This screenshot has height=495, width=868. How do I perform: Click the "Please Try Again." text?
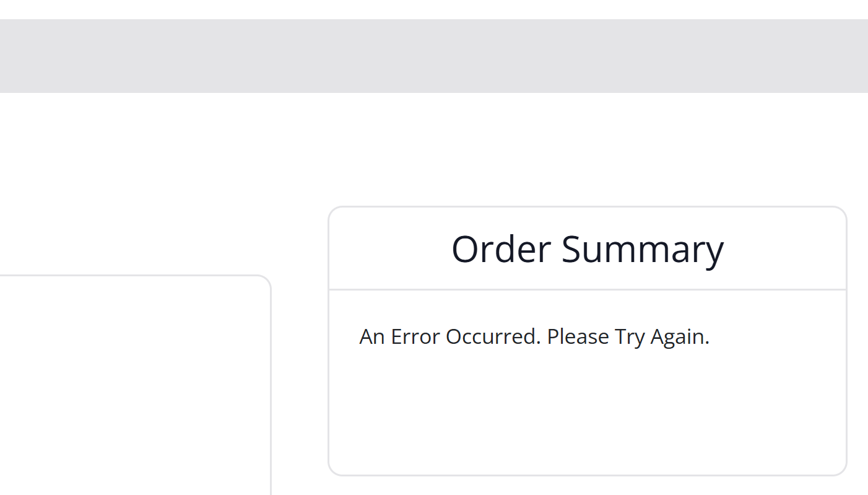628,336
